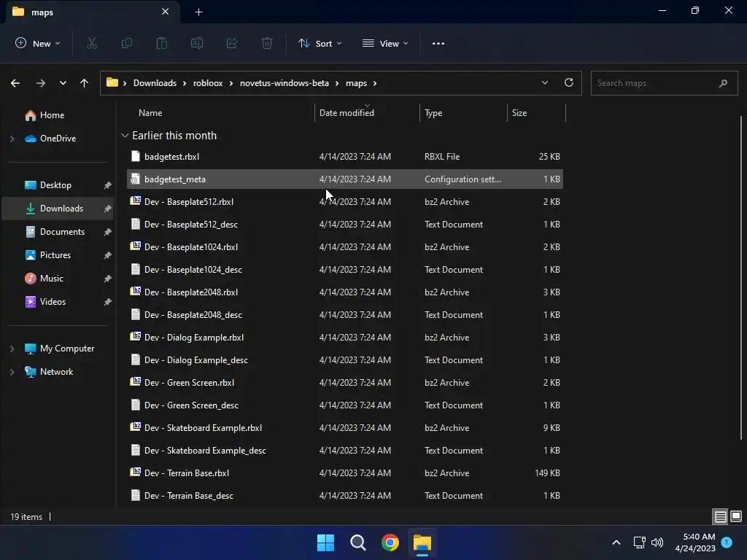Click the Copy icon in toolbar
This screenshot has height=560, width=747.
pyautogui.click(x=127, y=43)
